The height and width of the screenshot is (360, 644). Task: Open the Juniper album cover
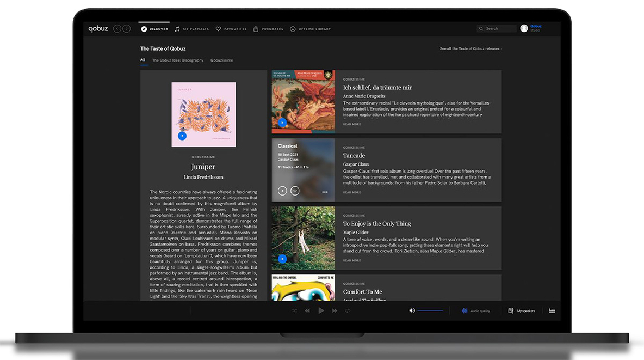click(204, 114)
